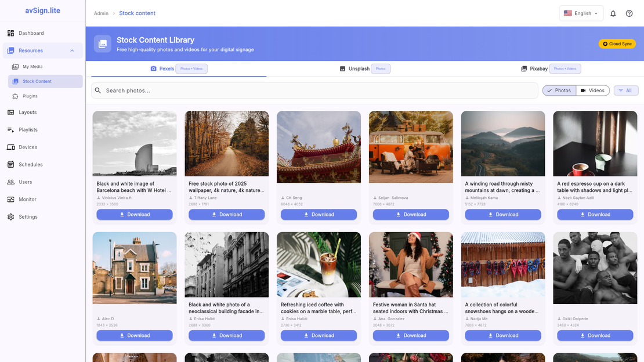This screenshot has width=644, height=362.
Task: Open the English language dropdown
Action: tap(581, 13)
